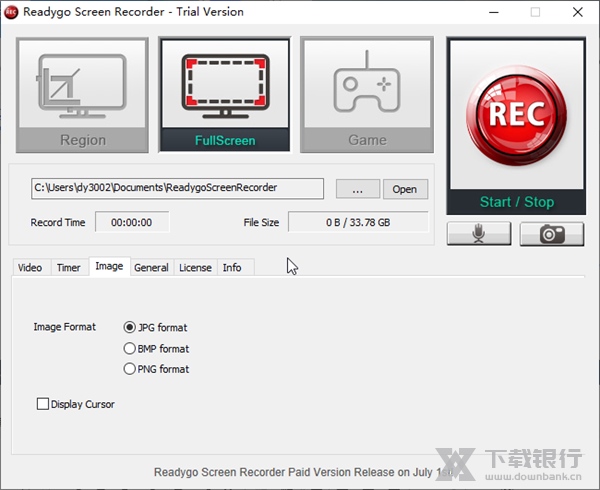Click the Paid Version release notice text

click(303, 472)
